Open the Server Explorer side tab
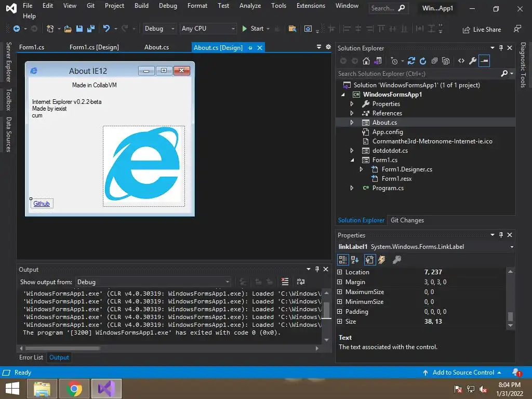 pos(9,62)
